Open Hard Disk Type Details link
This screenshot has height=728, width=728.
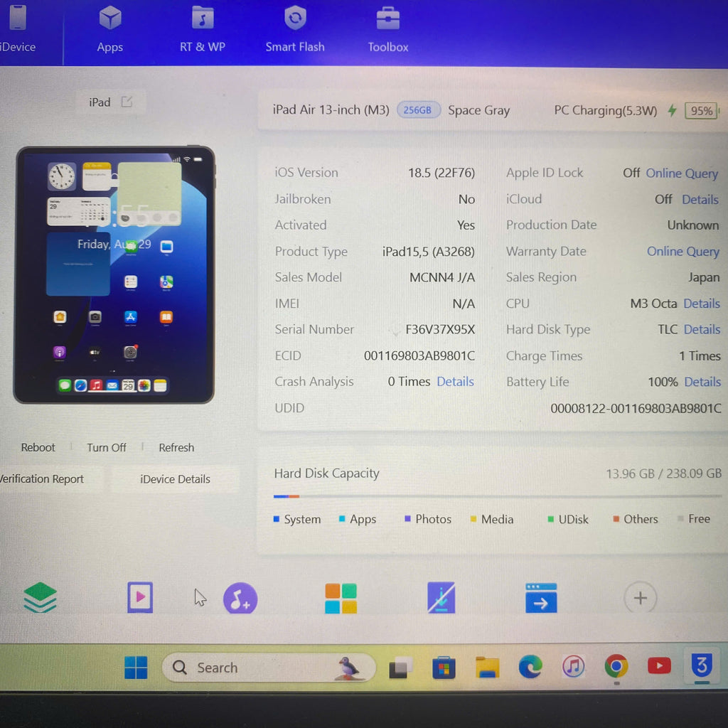702,330
